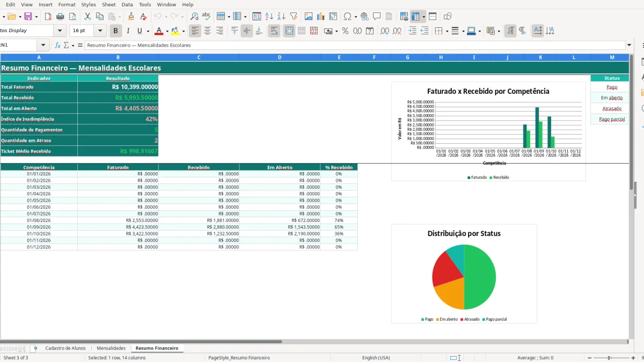This screenshot has height=362, width=644.
Task: Center text horizontally
Action: (x=208, y=31)
